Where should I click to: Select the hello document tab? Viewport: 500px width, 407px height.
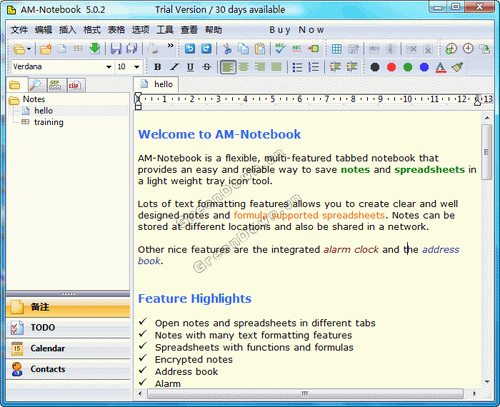[156, 84]
